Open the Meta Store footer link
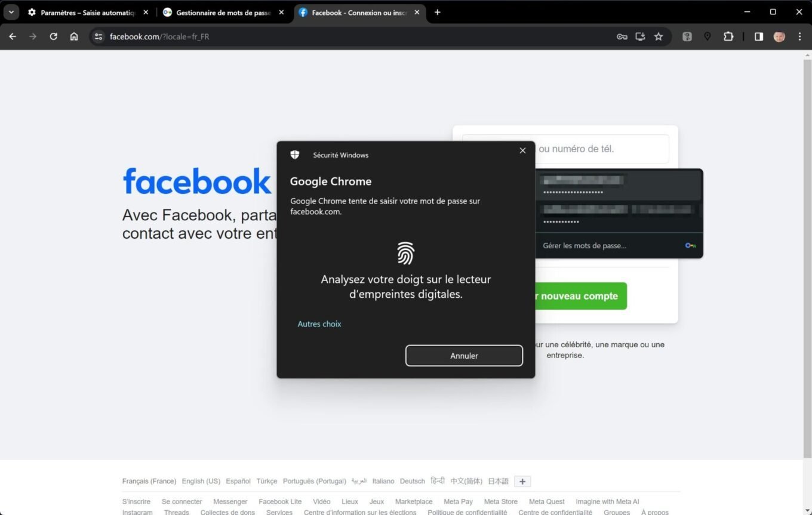 (501, 502)
